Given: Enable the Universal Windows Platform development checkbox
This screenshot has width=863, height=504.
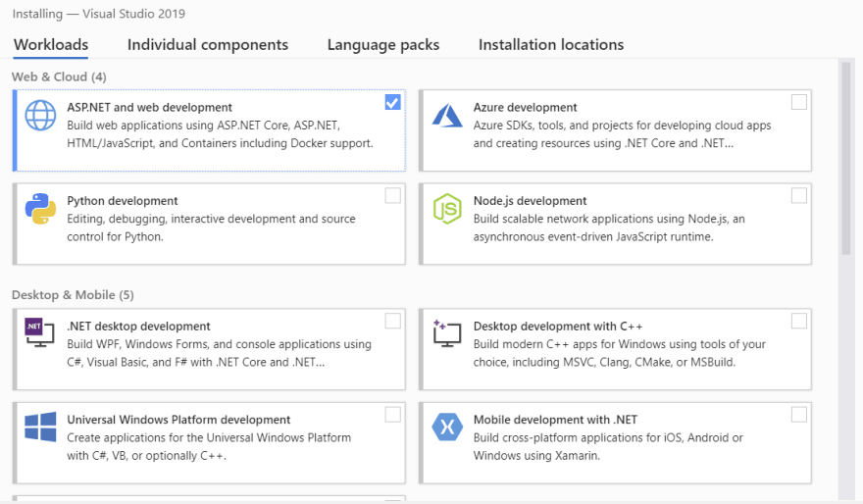Looking at the screenshot, I should pyautogui.click(x=392, y=415).
